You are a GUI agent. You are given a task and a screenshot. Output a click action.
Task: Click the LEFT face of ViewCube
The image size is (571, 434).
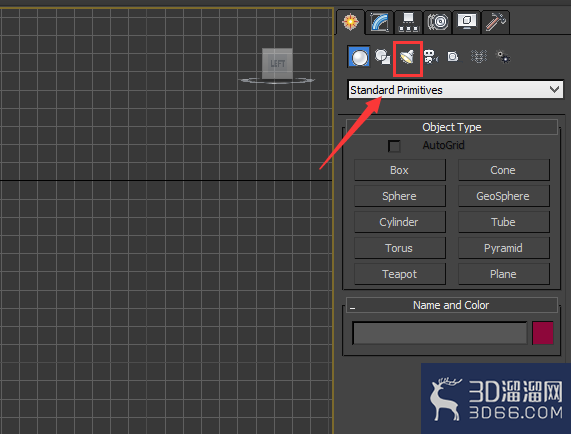(x=277, y=63)
